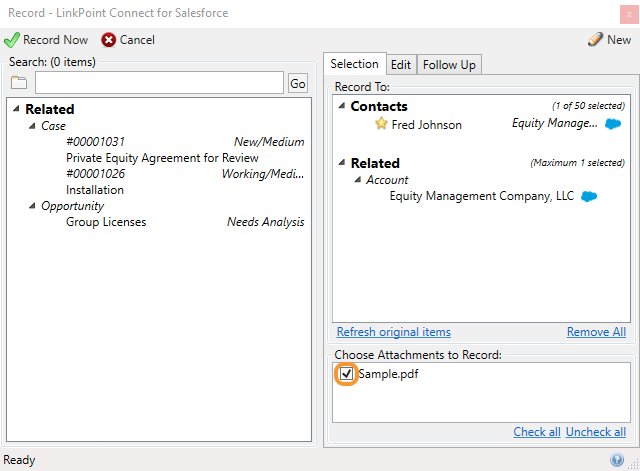Screen dimensions: 640x471
Task: Collapse the Contacts group in Record To
Action: (x=342, y=105)
